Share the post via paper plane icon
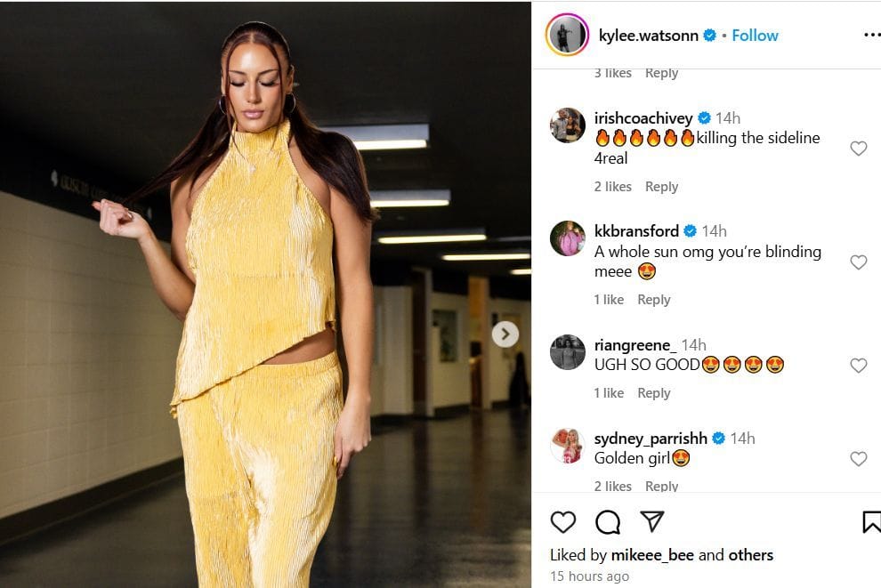881x588 pixels. pos(652,521)
